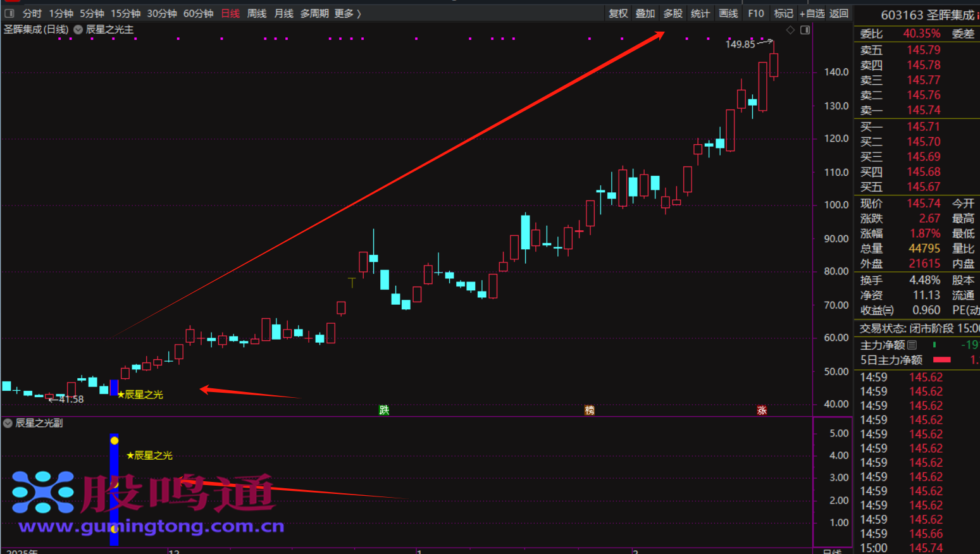The image size is (980, 554).
Task: Open the 辰星之光副 indicator dropdown
Action: tap(8, 423)
